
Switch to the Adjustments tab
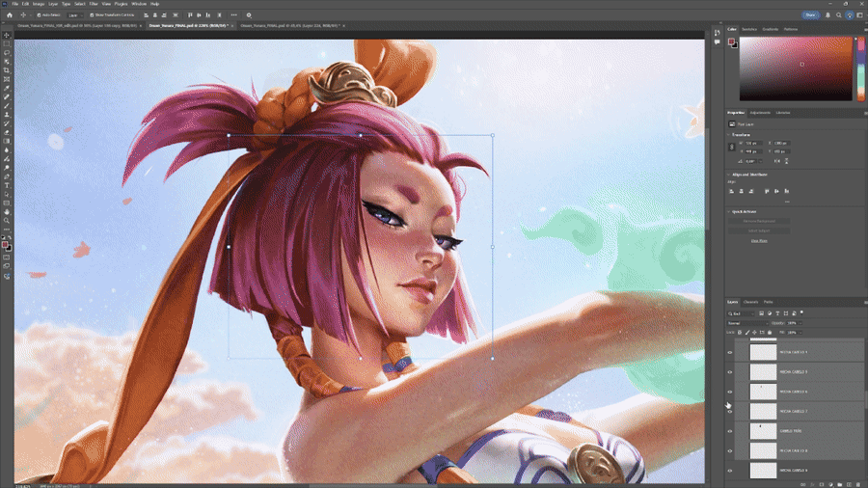[760, 113]
